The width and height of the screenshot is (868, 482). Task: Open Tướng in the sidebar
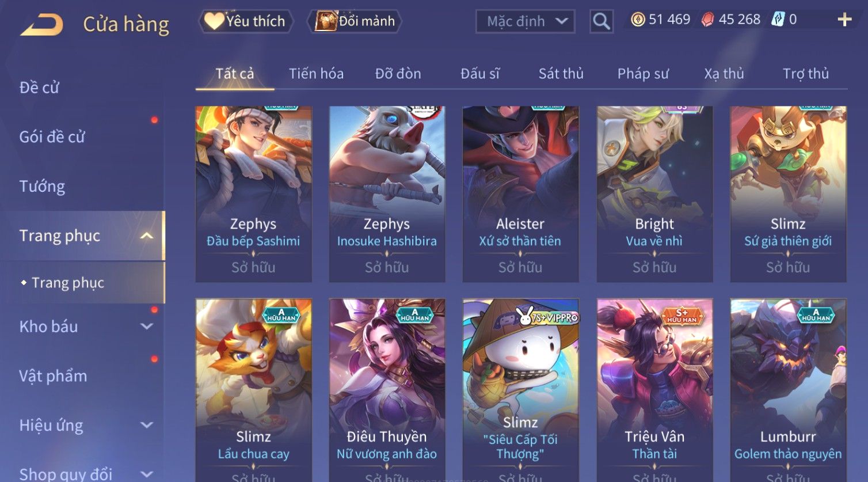point(42,187)
